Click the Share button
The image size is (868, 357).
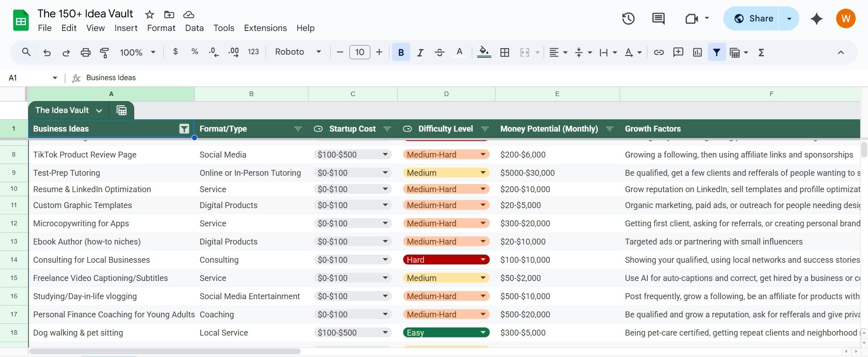(752, 19)
